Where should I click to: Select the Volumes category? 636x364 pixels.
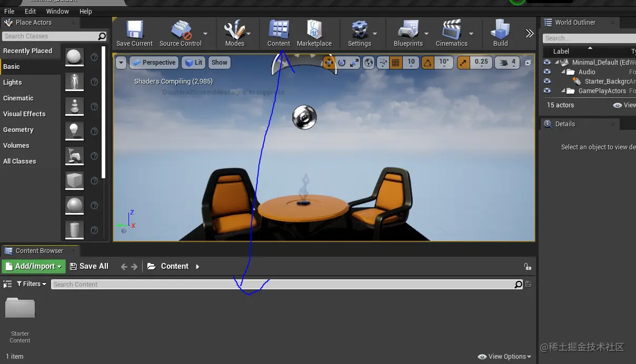31,146
